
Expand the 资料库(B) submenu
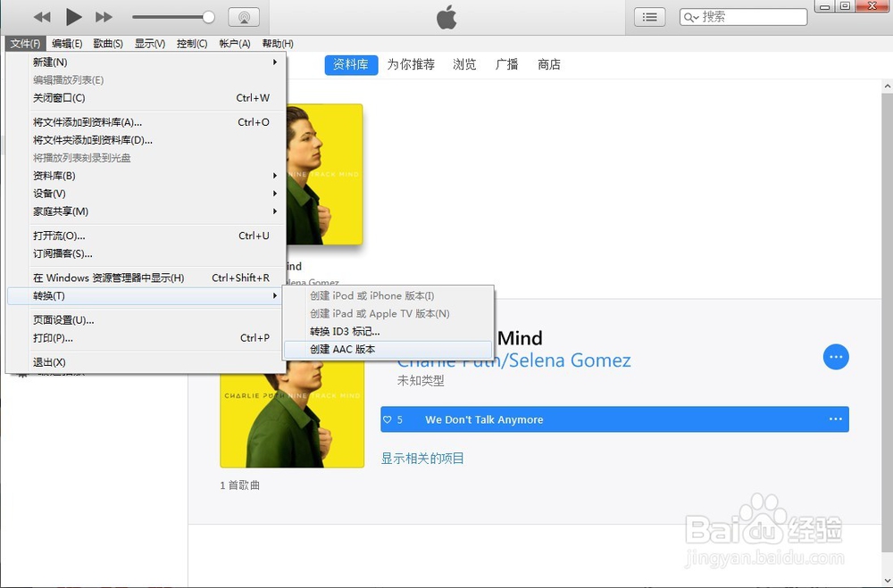click(x=146, y=176)
